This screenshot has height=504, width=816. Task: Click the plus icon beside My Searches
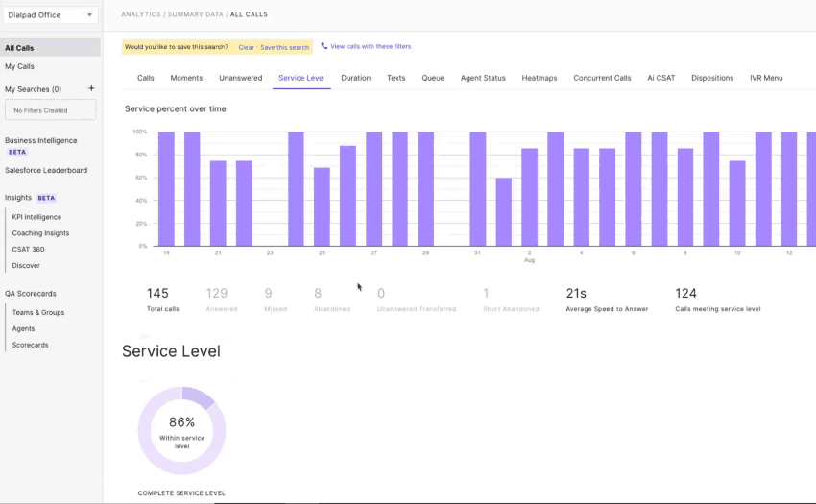click(x=91, y=88)
